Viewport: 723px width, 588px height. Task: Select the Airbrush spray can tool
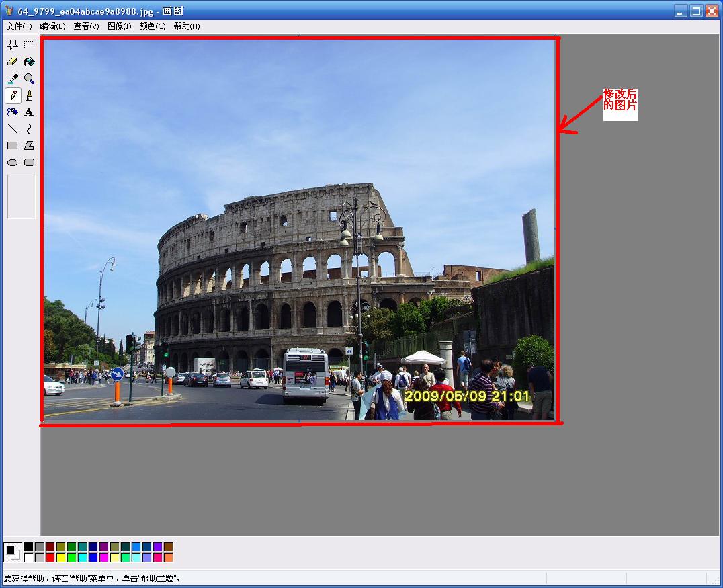(13, 112)
